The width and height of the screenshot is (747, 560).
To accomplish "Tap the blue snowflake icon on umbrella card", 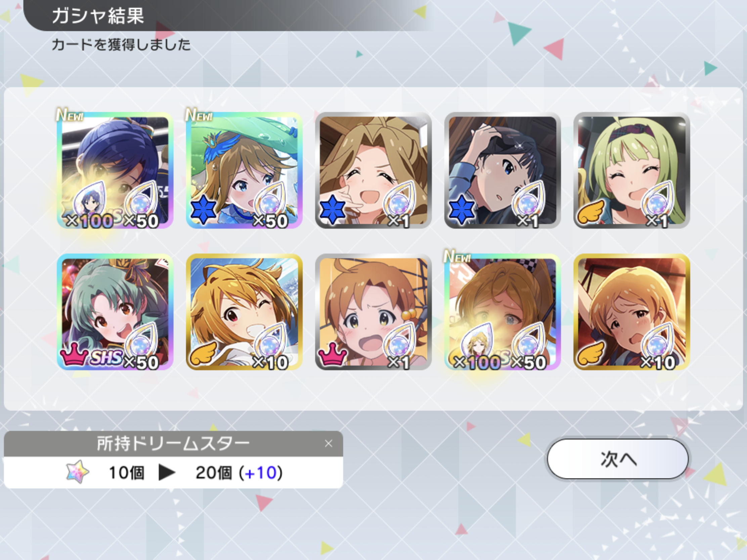I will (x=203, y=209).
